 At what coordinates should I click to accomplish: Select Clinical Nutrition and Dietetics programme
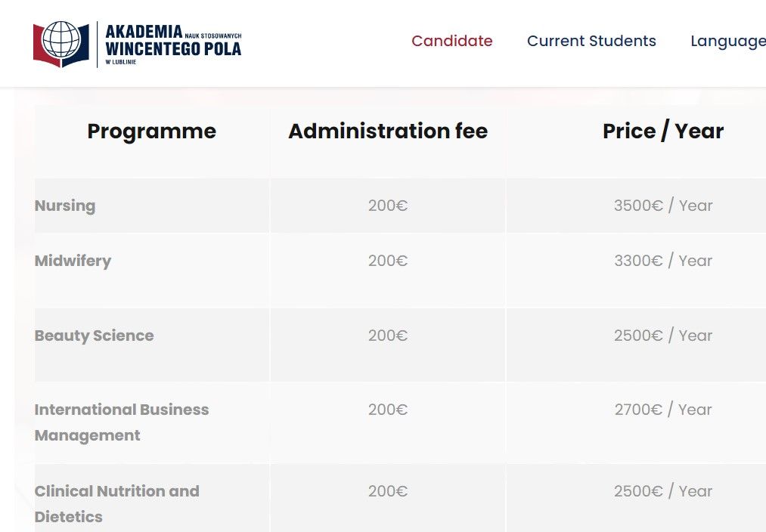click(116, 503)
